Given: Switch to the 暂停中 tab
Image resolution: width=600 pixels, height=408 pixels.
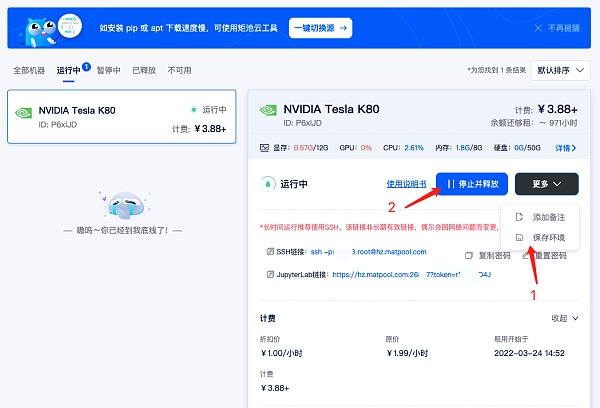Looking at the screenshot, I should pos(106,71).
